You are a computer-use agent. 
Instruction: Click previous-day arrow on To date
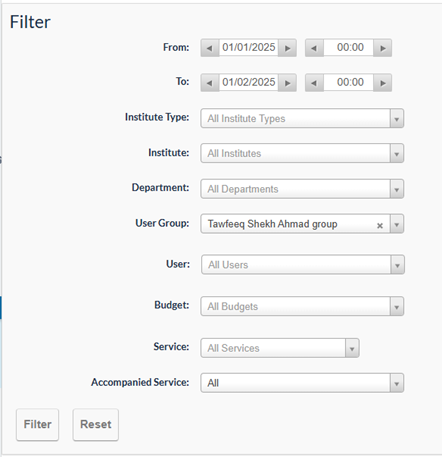click(210, 83)
